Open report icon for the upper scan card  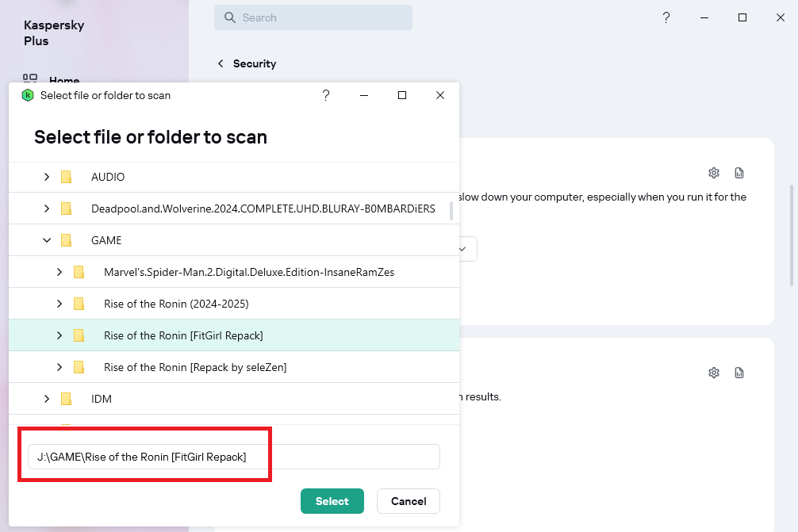tap(739, 173)
